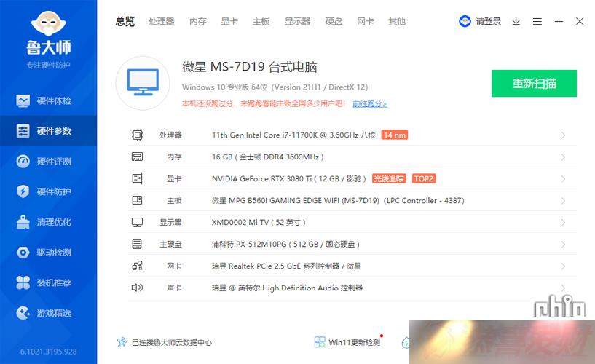
Task: Select 硬件参数 sidebar entry
Action: 48,131
